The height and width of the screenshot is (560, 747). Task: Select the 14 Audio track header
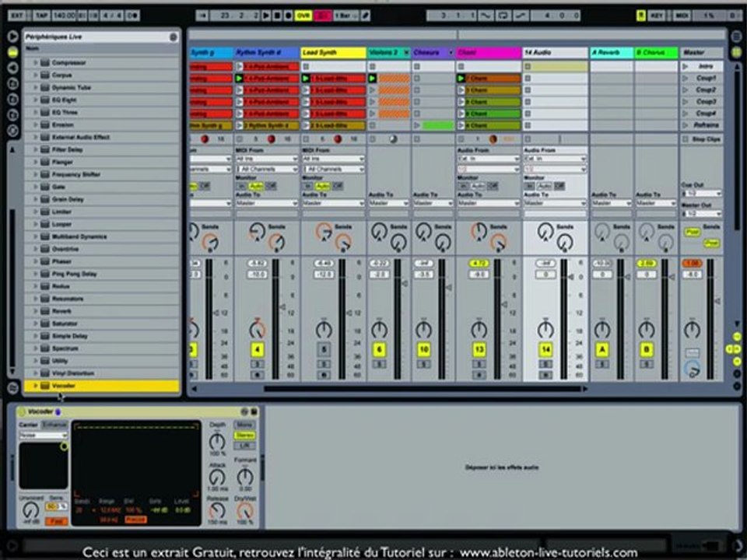coord(556,52)
